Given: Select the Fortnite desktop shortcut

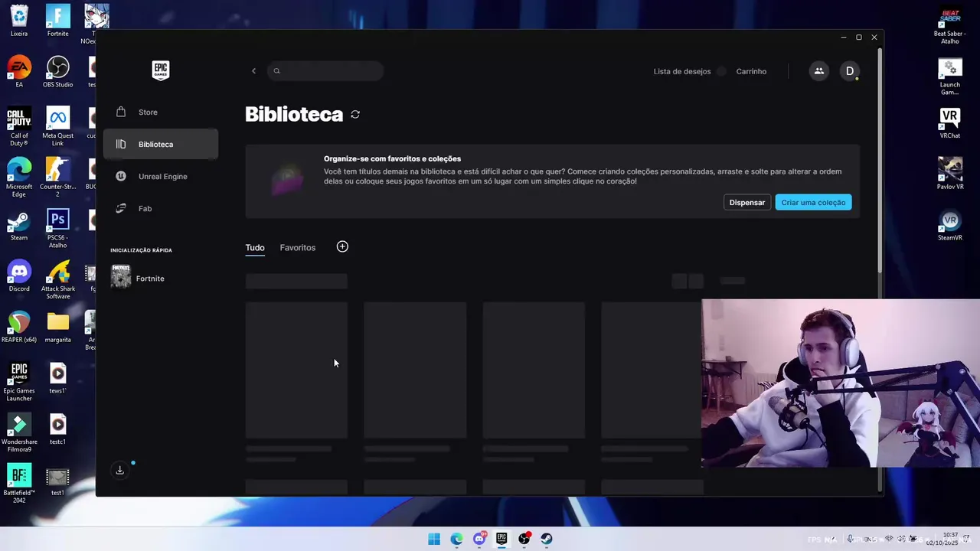Looking at the screenshot, I should 57,21.
